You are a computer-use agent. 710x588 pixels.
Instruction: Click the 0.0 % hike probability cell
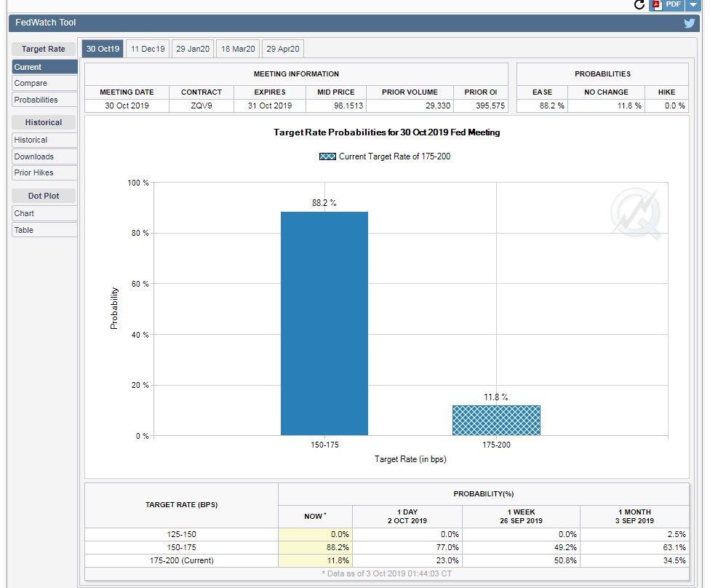(x=666, y=106)
